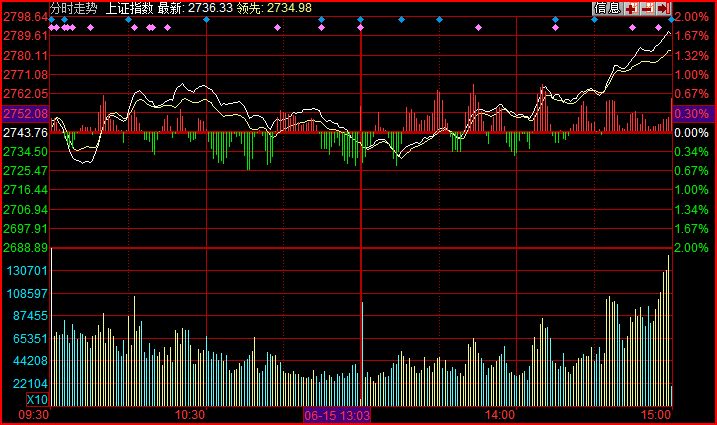Click the X10 volume multiplier label
Viewport: 717px width, 425px height.
click(36, 399)
